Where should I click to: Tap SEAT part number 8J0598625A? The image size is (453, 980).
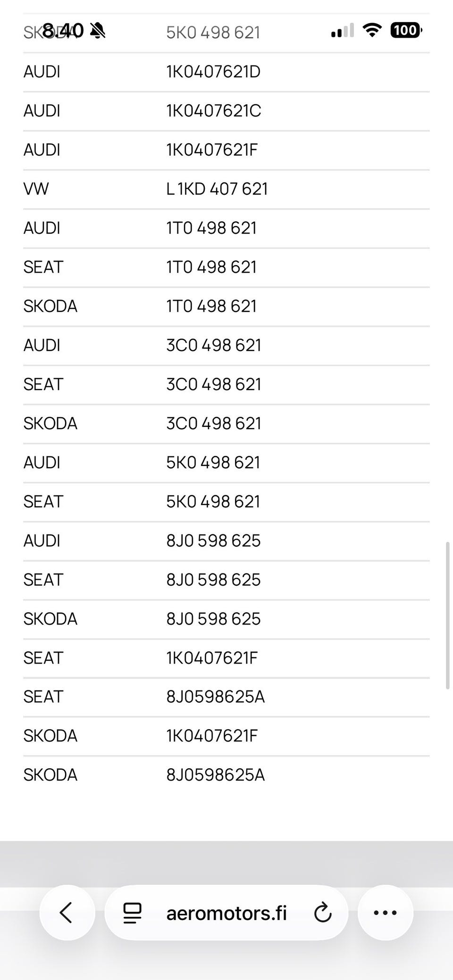(215, 697)
